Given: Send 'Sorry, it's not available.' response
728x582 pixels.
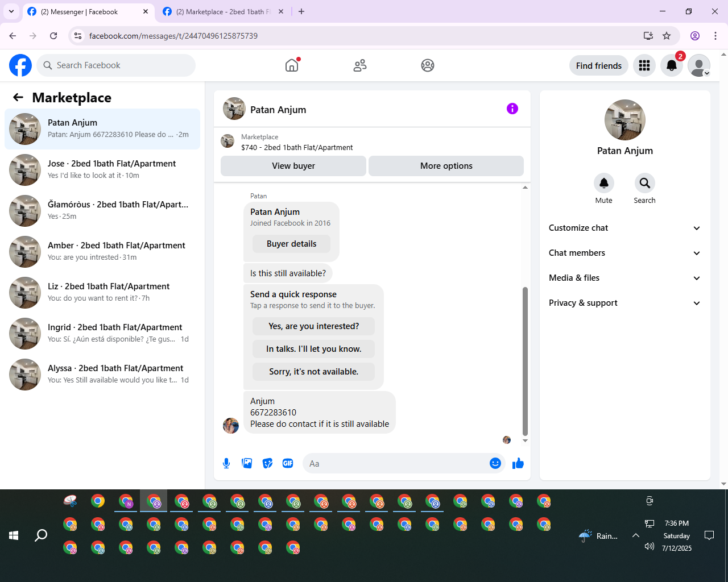Looking at the screenshot, I should [314, 372].
